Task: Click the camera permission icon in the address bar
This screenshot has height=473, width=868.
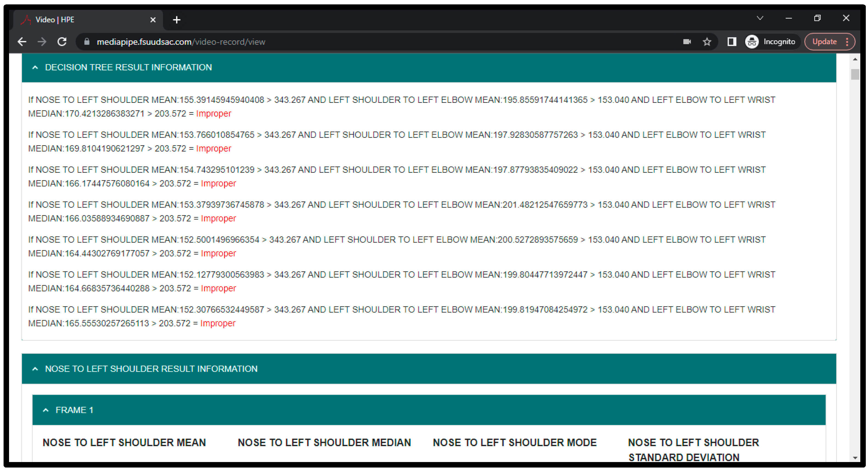Action: coord(687,42)
